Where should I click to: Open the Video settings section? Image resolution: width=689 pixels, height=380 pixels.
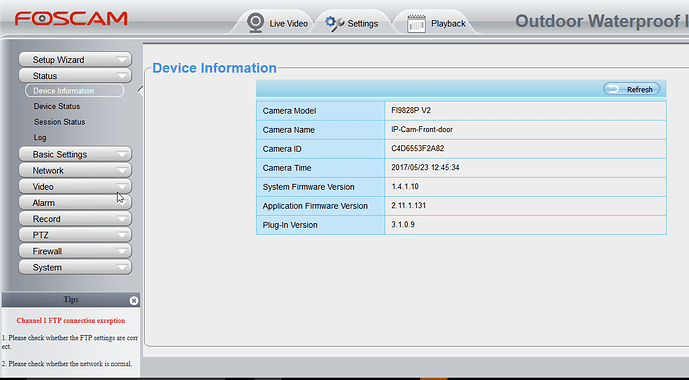click(x=75, y=187)
